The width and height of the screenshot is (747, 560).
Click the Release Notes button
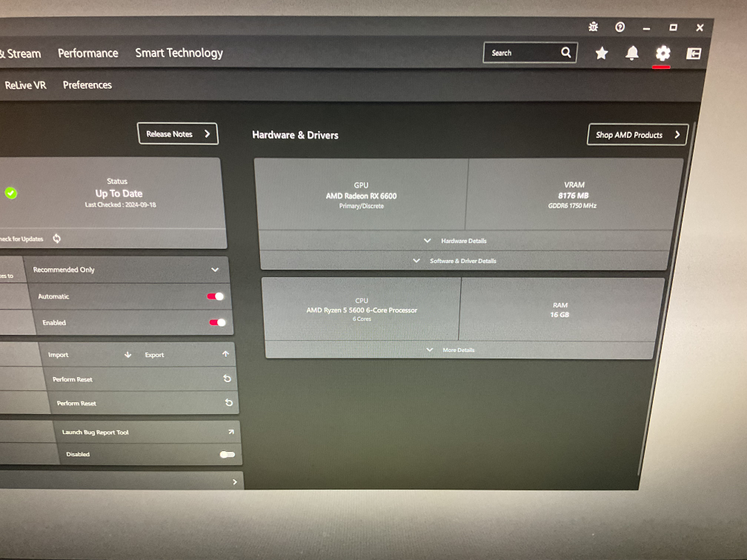178,134
